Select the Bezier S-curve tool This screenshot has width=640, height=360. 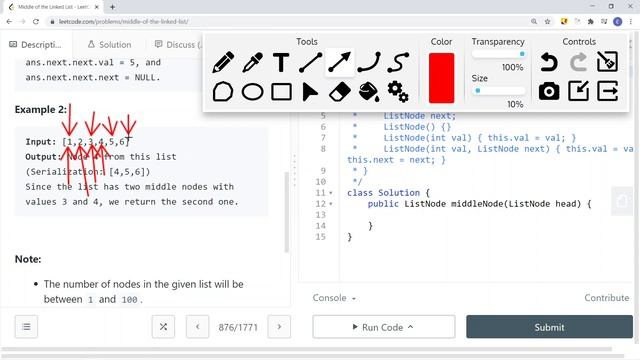pyautogui.click(x=398, y=62)
